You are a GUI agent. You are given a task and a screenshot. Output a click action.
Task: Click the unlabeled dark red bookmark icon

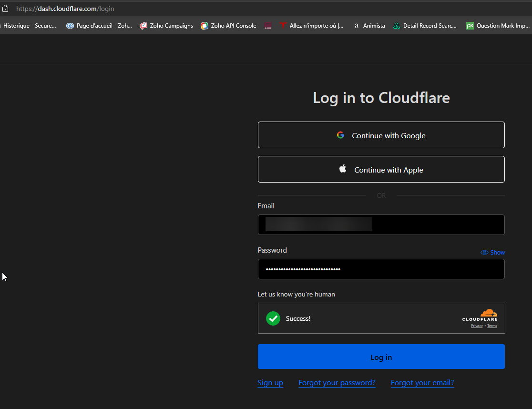[268, 26]
